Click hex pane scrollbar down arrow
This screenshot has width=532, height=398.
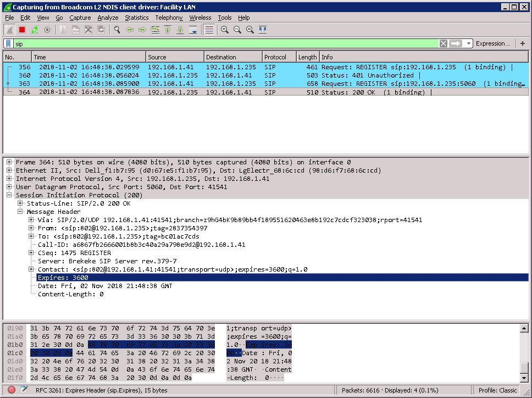point(524,378)
